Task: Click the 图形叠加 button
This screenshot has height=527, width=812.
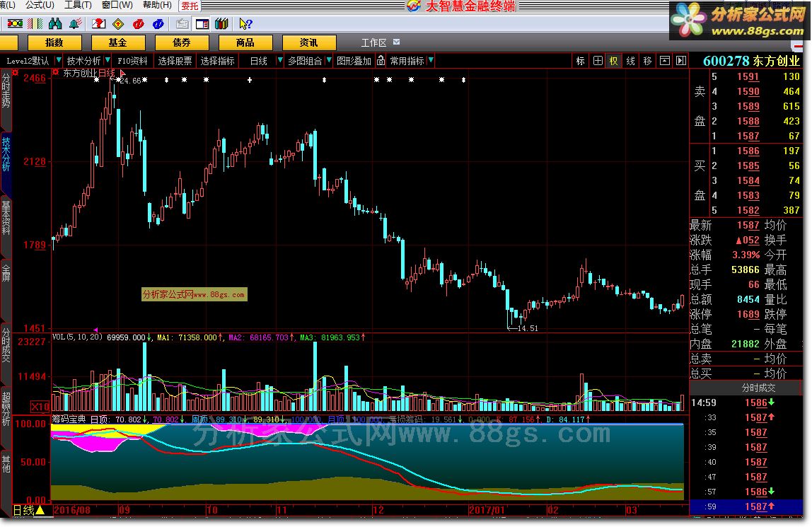Action: (354, 61)
